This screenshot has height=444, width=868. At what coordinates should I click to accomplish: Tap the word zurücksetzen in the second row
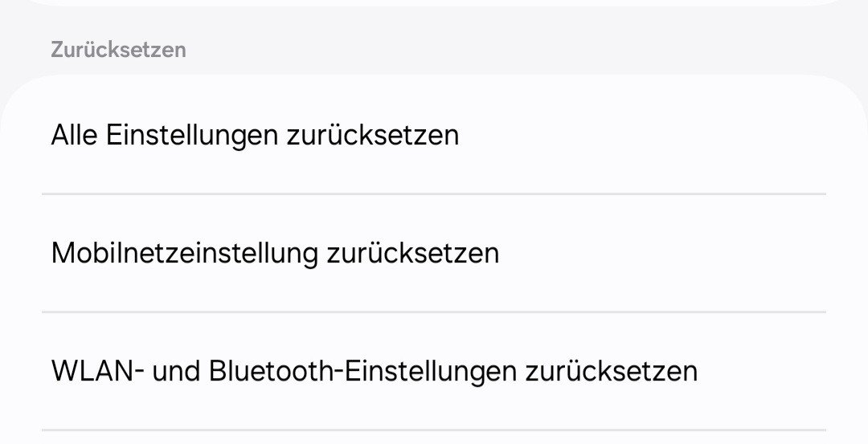(x=412, y=253)
